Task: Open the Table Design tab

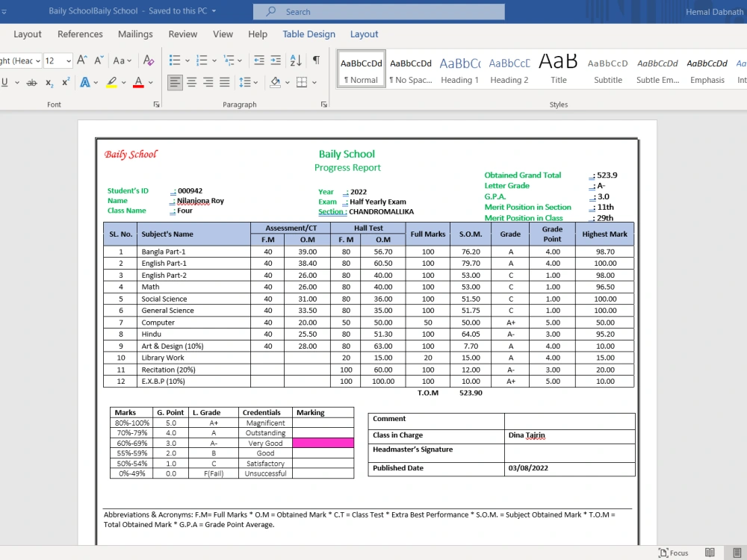Action: coord(309,34)
